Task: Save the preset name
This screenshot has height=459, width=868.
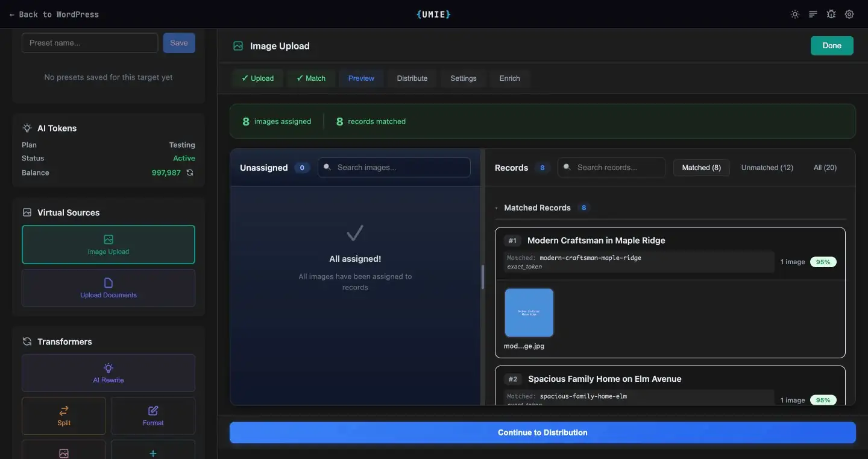Action: tap(179, 43)
